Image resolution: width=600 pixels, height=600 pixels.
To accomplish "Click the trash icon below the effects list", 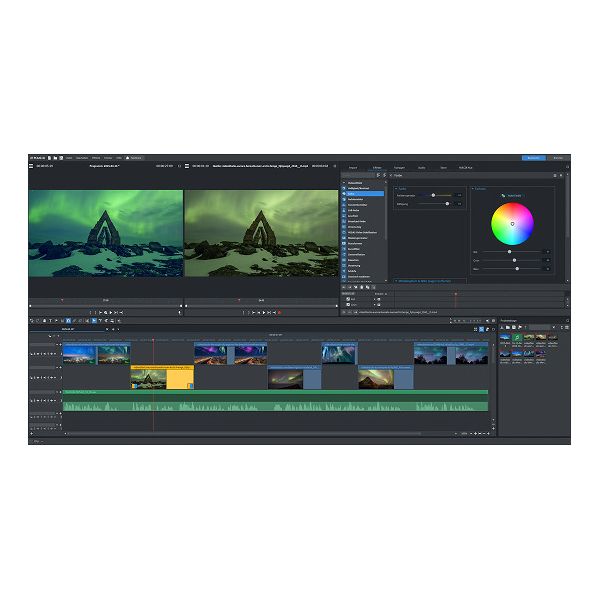I will click(x=362, y=287).
